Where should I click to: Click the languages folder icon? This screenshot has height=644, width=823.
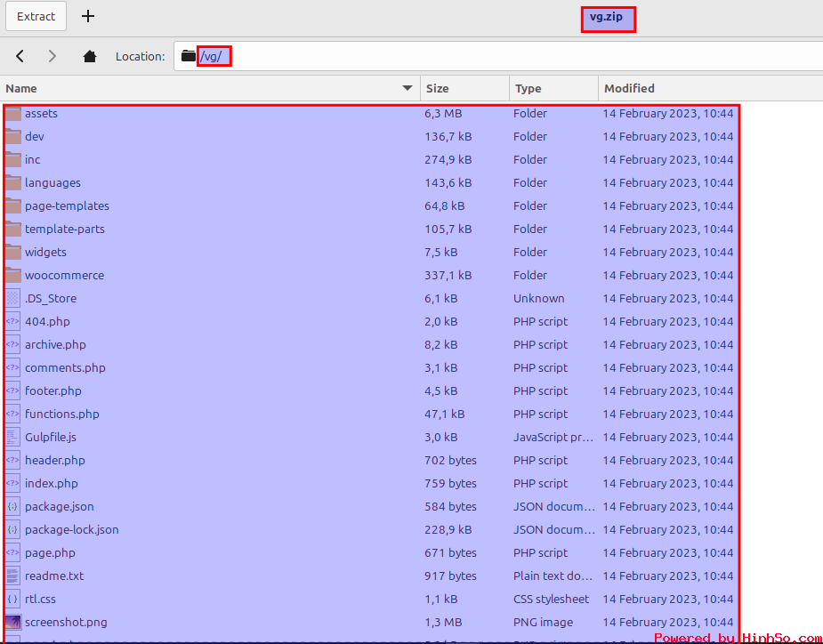[13, 182]
